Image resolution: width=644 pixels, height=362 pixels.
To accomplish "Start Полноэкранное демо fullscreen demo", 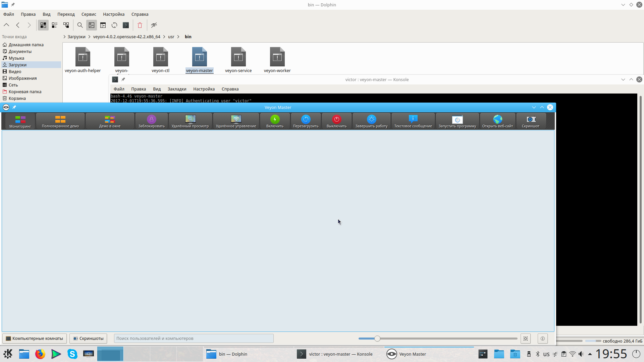I will (x=60, y=121).
